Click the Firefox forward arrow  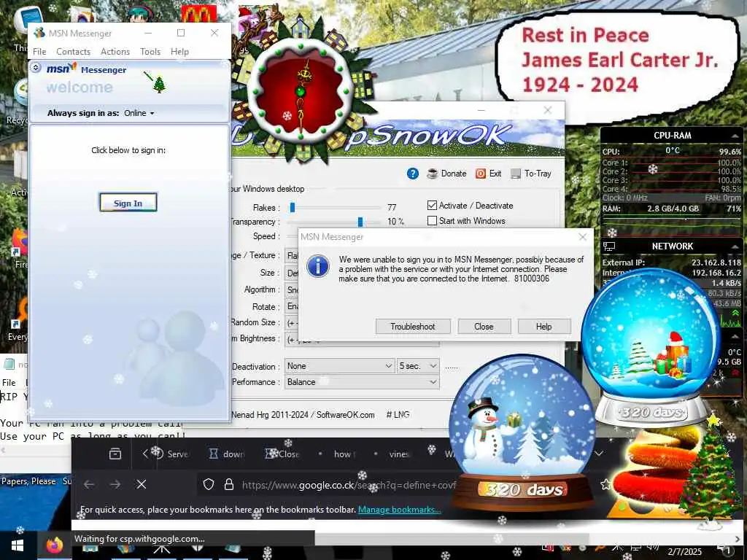(x=115, y=485)
